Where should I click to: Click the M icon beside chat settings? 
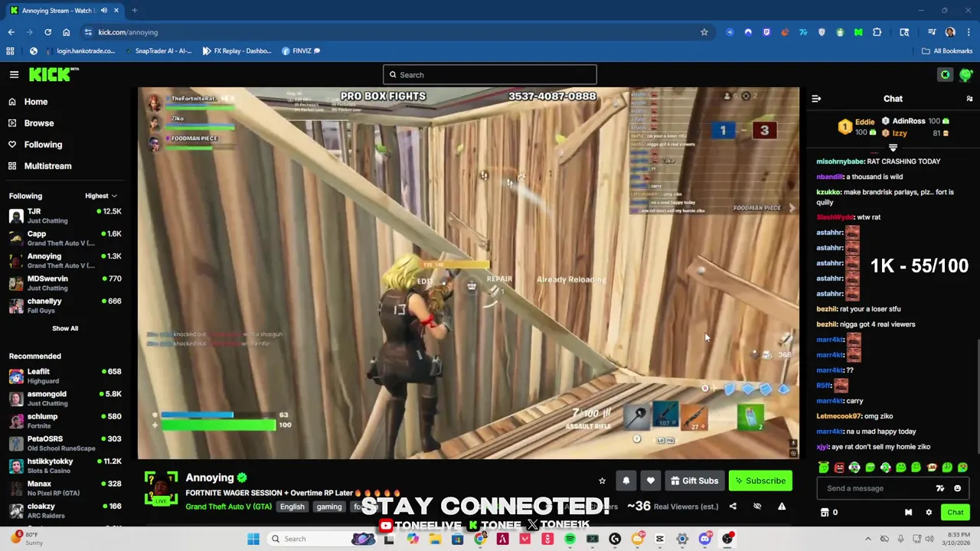pos(908,513)
